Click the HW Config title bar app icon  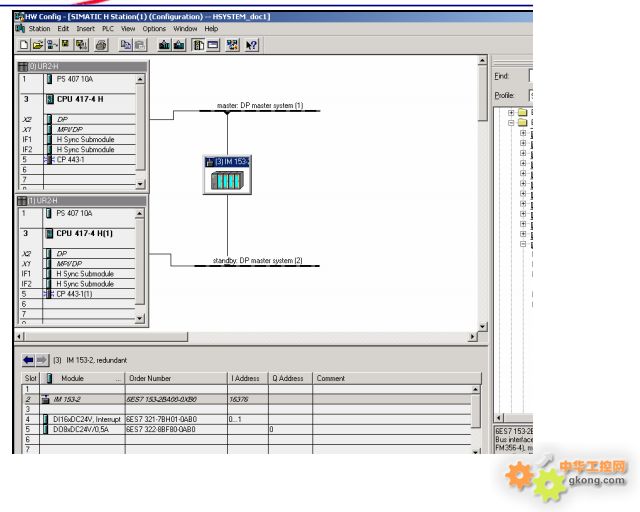pos(19,17)
